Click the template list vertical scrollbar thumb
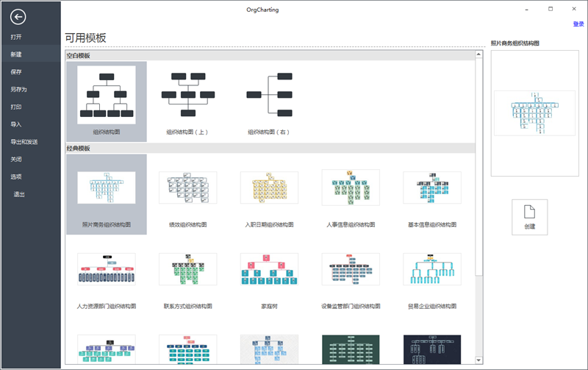588x370 pixels. pyautogui.click(x=478, y=167)
